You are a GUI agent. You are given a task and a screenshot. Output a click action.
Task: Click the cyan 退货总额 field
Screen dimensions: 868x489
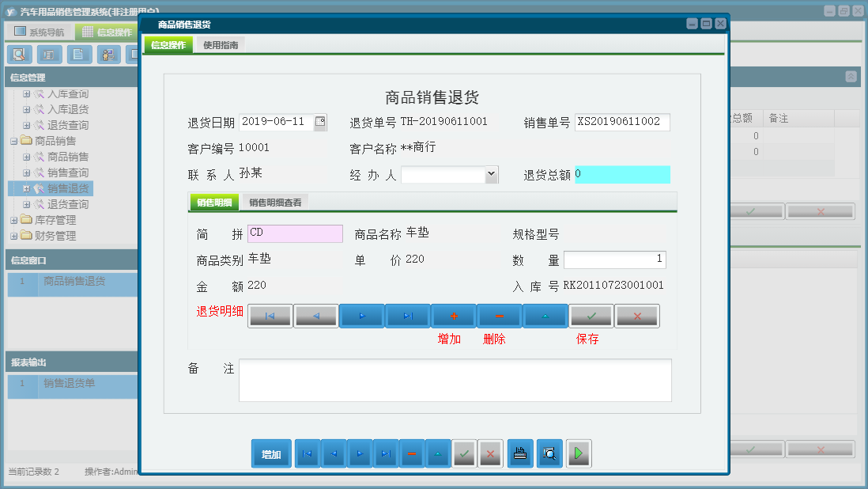[622, 174]
